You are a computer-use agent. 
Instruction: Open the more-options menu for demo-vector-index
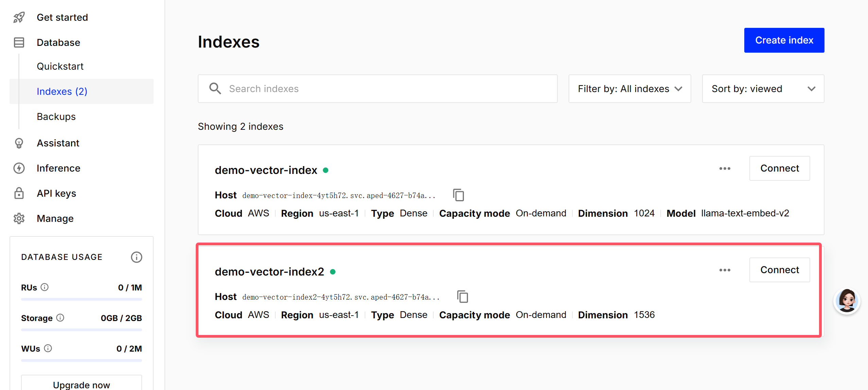pos(725,169)
